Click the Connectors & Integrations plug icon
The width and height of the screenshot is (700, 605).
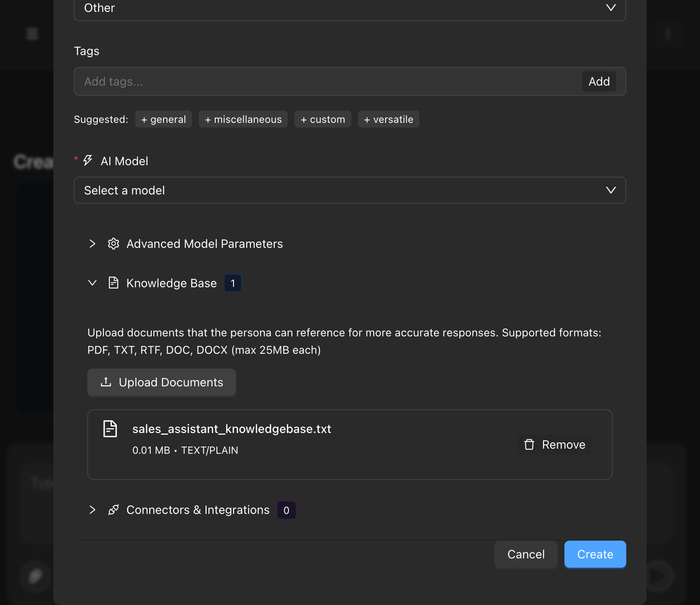click(x=113, y=510)
